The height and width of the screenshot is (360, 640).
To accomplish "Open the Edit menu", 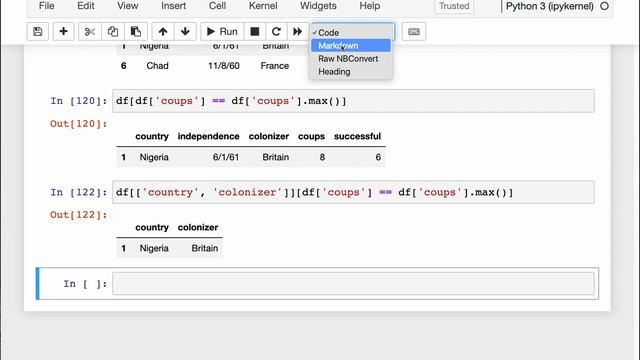I will tap(86, 6).
